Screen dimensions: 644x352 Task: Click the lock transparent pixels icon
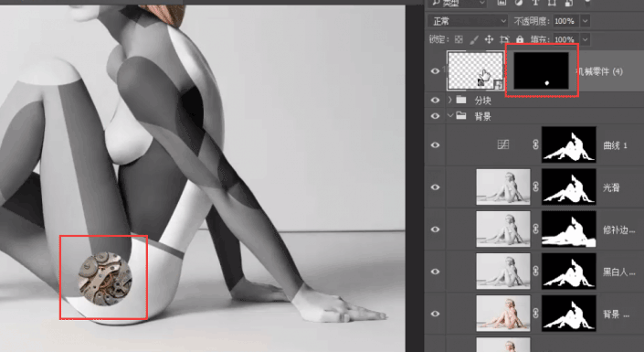(459, 39)
